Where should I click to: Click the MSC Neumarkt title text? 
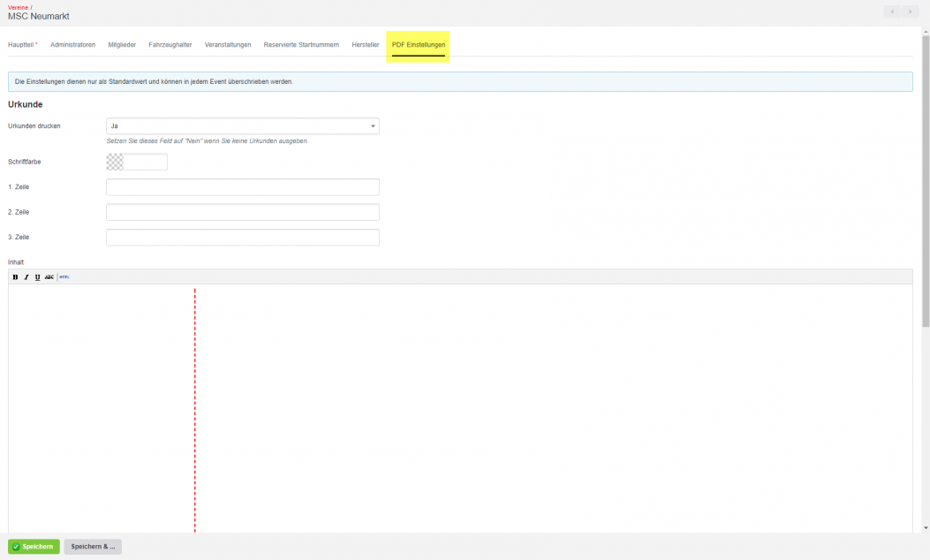[39, 17]
